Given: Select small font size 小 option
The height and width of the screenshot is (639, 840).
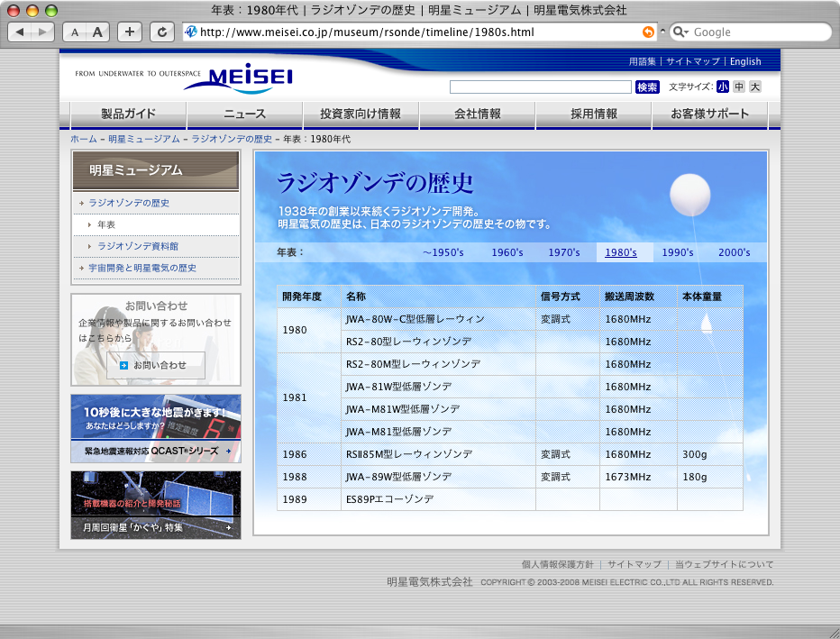Looking at the screenshot, I should 723,87.
